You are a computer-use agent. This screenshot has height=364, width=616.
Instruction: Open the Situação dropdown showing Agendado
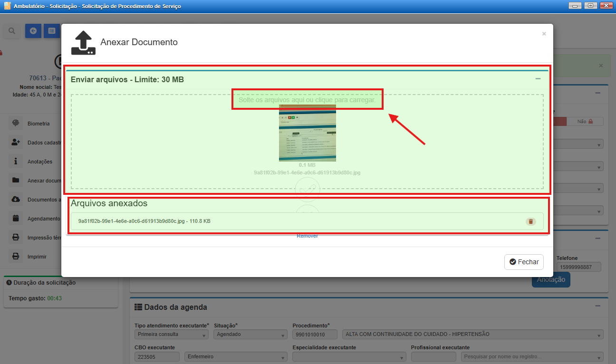[250, 335]
